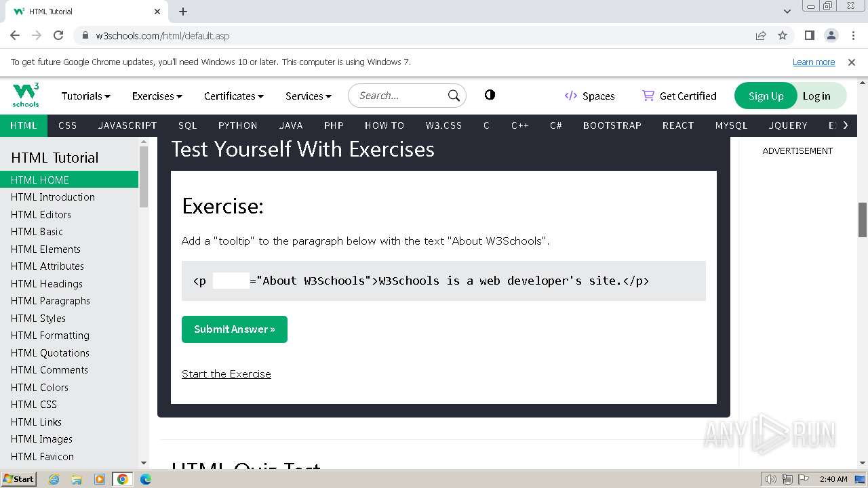Screen dimensions: 868x488
Task: Click the Get Certified cart icon
Action: (648, 96)
